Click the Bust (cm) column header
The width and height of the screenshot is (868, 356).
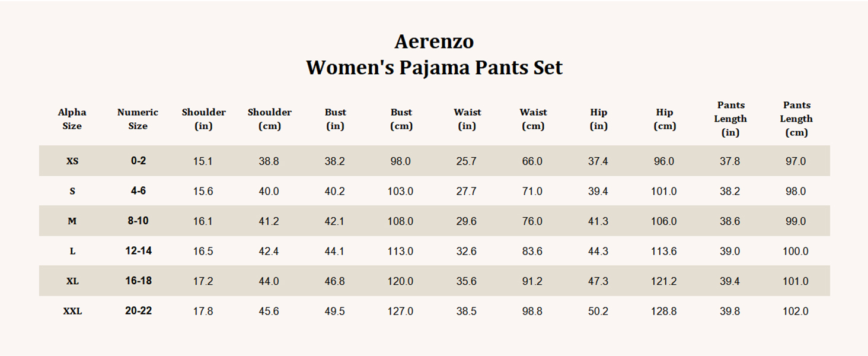click(x=401, y=119)
